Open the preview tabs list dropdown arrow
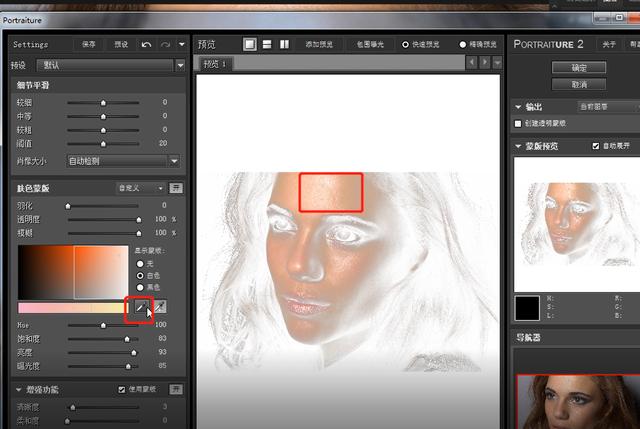This screenshot has height=429, width=640. coord(497,63)
